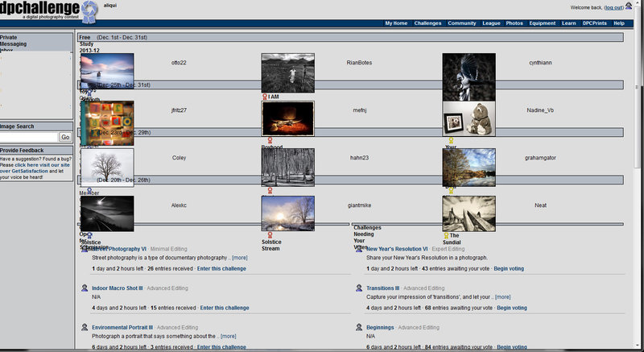Click the yellow ribbon under teddy bear photo
Viewport: 644px width, 352px height.
click(x=451, y=140)
